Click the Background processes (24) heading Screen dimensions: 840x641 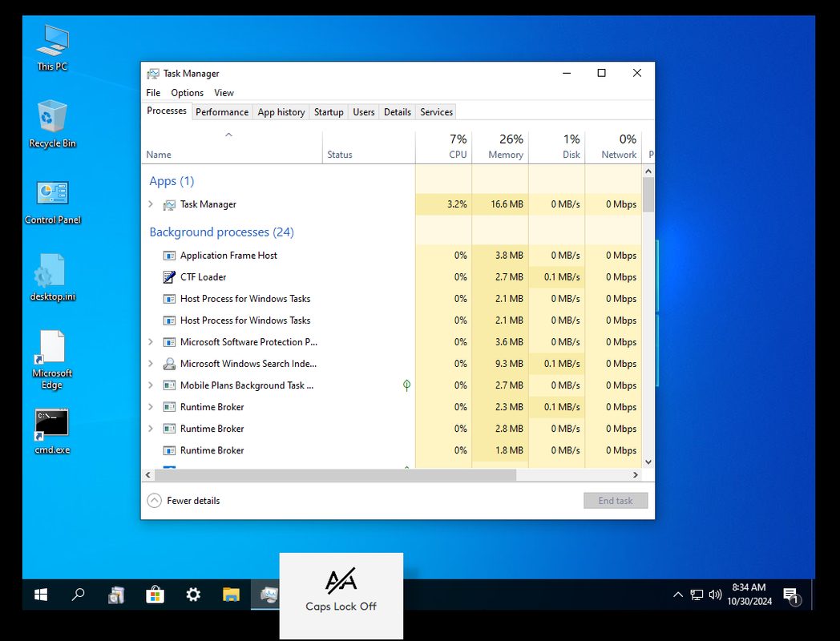[x=222, y=232]
